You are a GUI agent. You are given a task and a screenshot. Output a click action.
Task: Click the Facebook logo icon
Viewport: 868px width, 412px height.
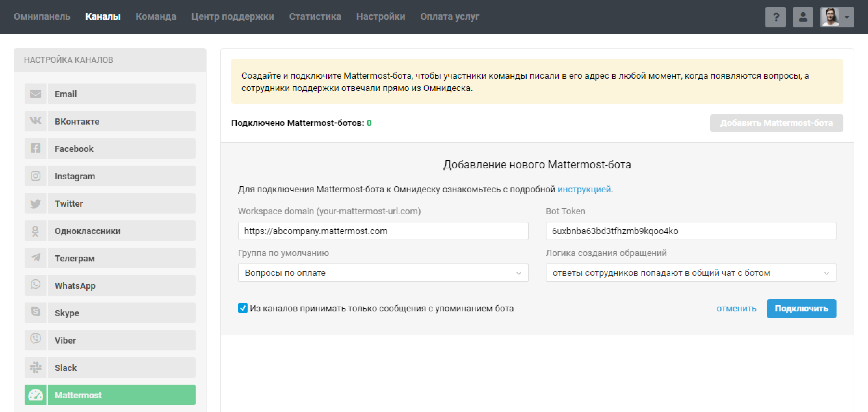coord(36,149)
